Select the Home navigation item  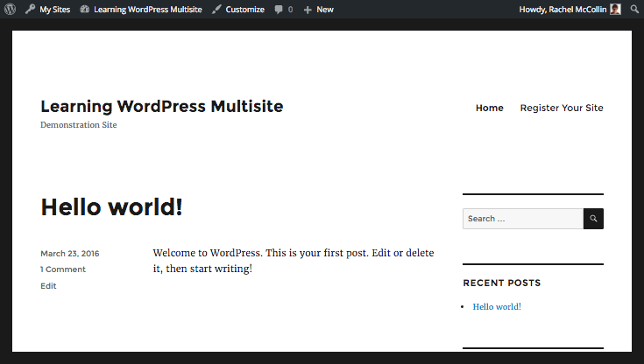[x=489, y=108]
